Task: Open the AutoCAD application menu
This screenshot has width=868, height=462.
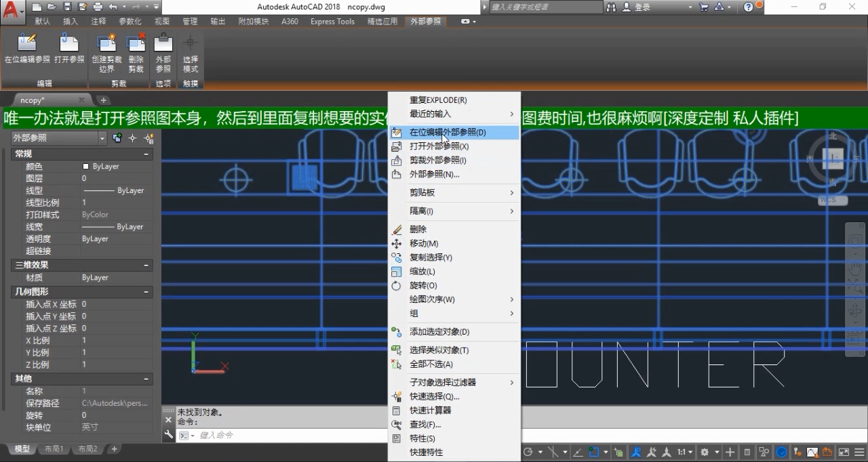Action: (12, 11)
